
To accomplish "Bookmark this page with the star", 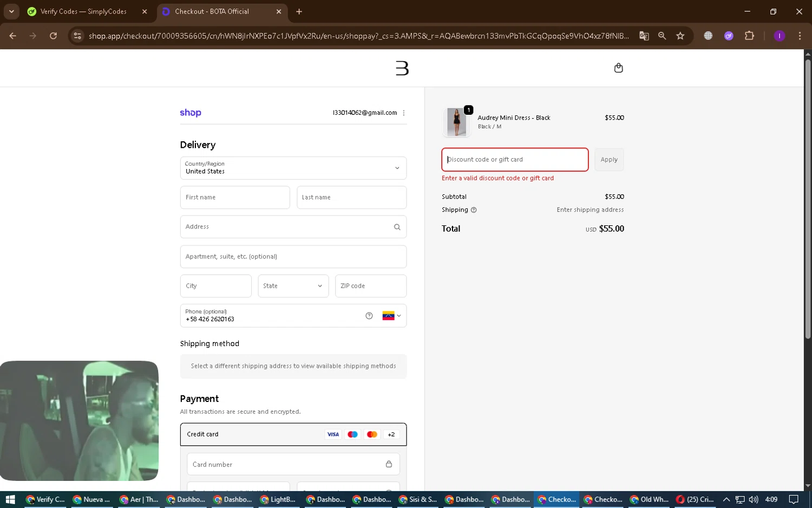I will 680,36.
